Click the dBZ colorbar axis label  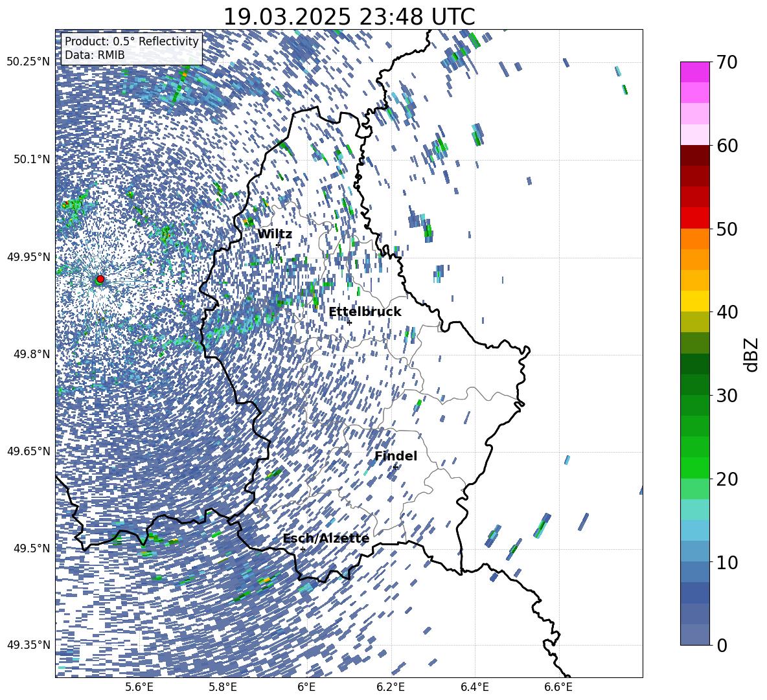coord(752,354)
